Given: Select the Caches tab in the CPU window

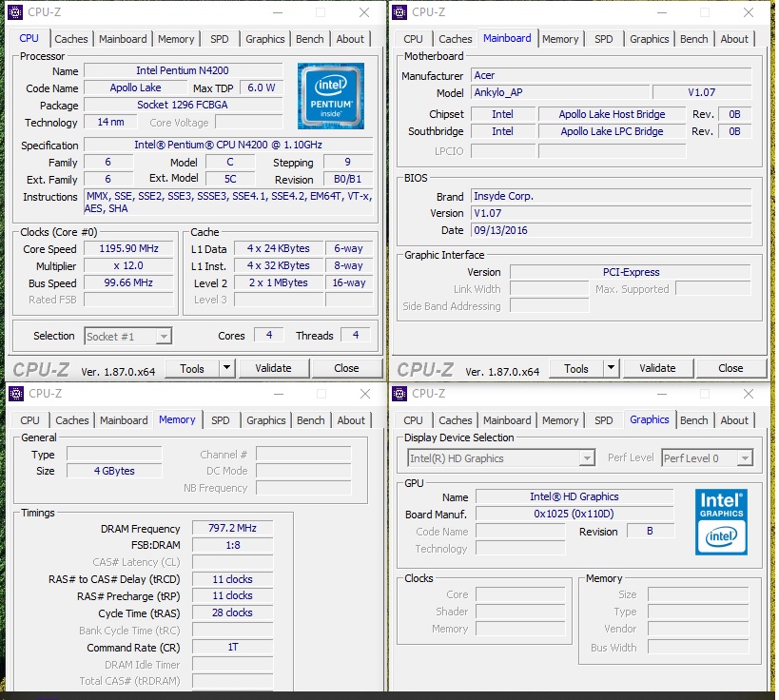Looking at the screenshot, I should click(x=71, y=39).
